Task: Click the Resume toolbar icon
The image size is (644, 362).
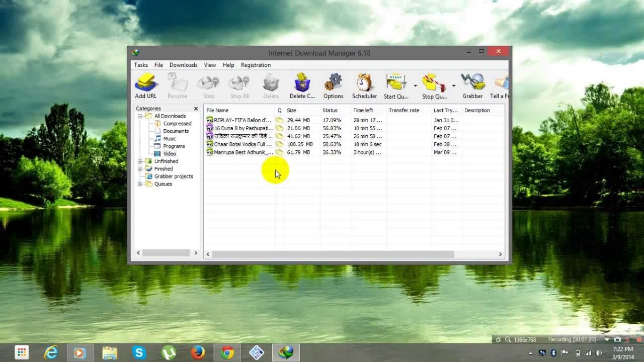Action: pyautogui.click(x=177, y=86)
